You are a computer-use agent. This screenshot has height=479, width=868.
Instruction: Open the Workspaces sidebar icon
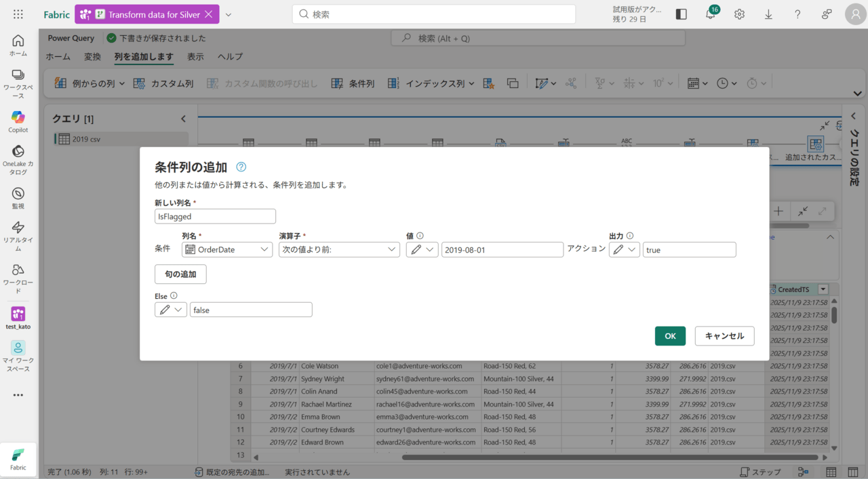[18, 75]
